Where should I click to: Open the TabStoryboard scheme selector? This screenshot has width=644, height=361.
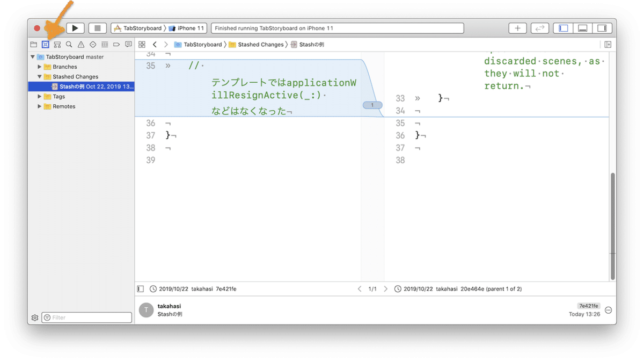[138, 28]
